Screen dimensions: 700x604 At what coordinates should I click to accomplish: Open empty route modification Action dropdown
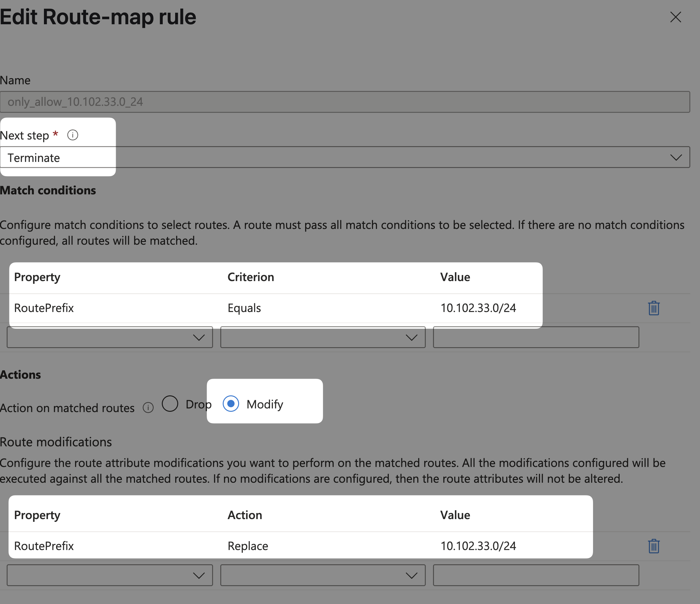pos(323,575)
